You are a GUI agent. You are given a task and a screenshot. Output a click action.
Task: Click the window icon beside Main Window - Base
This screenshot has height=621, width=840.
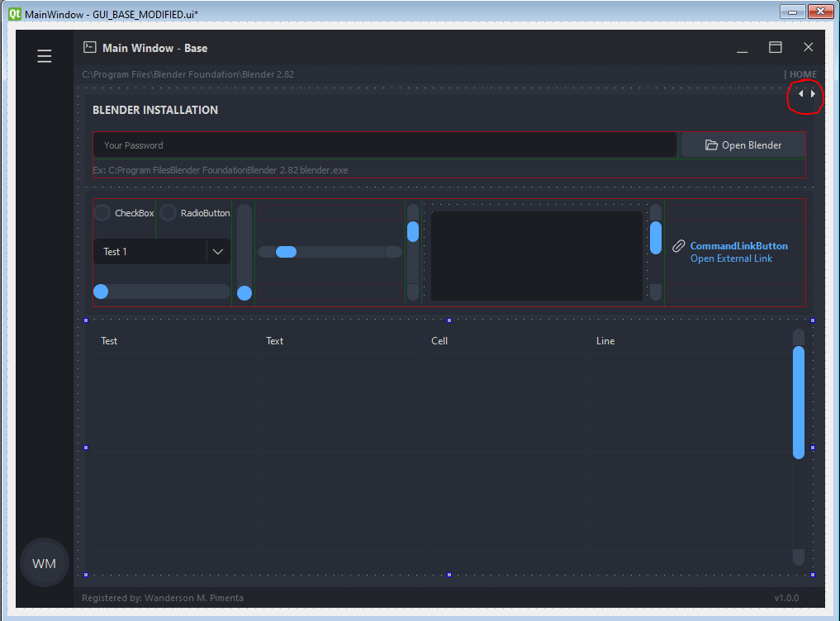pos(88,47)
